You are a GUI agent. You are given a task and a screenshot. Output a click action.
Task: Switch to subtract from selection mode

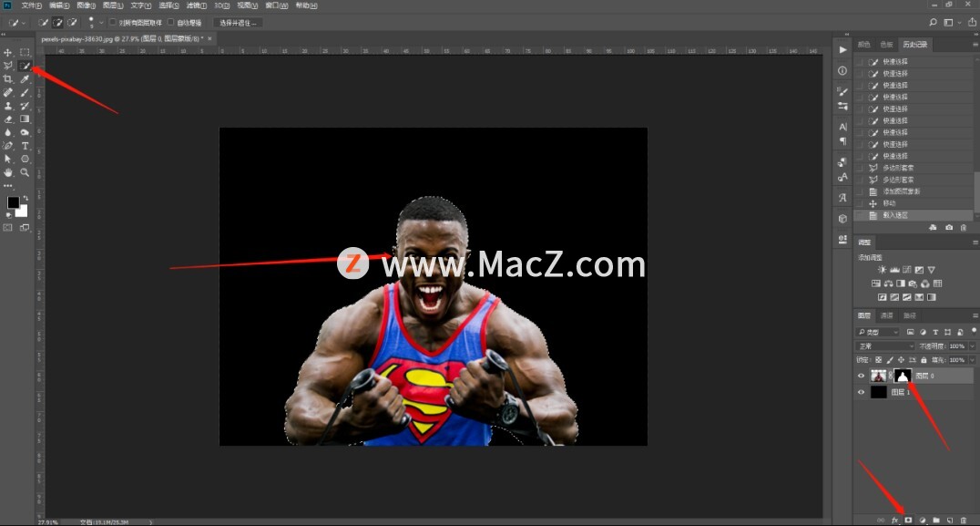pyautogui.click(x=73, y=23)
